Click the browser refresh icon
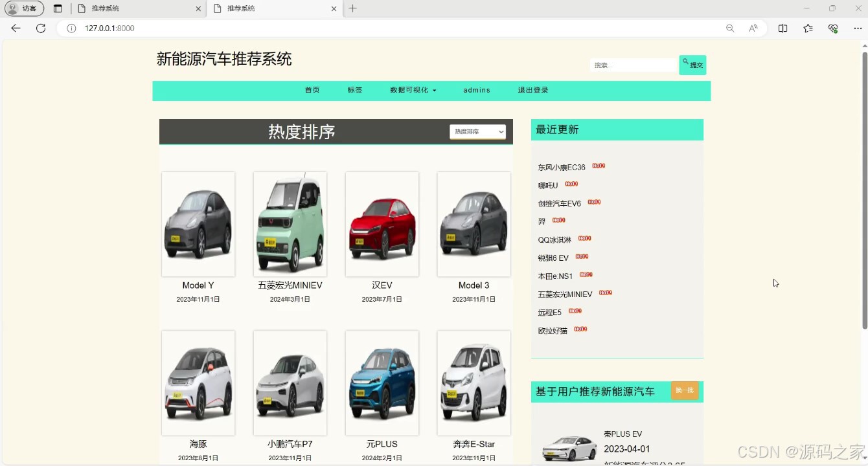868x466 pixels. coord(41,28)
